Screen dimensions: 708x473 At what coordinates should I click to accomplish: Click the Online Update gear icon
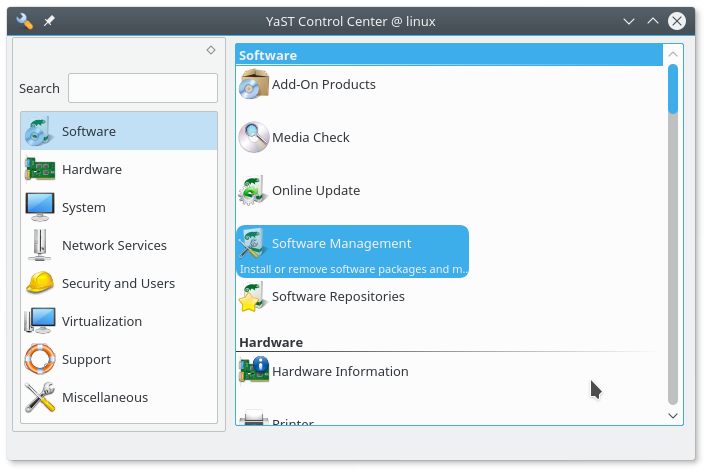253,190
